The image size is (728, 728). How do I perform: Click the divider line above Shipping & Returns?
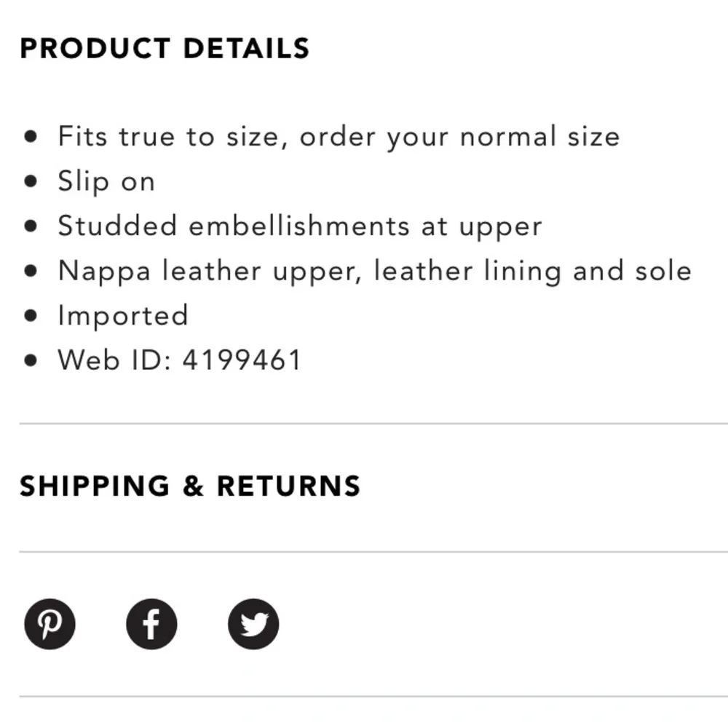[373, 424]
